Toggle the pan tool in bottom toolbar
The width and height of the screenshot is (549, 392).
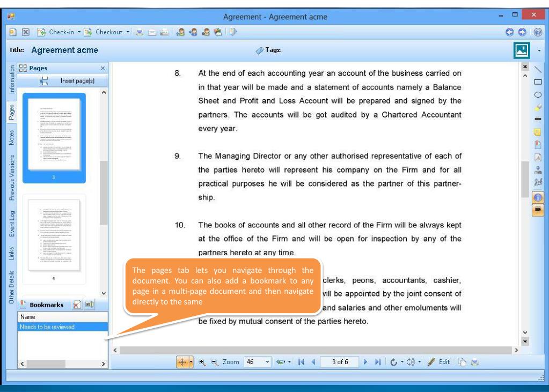tap(182, 362)
